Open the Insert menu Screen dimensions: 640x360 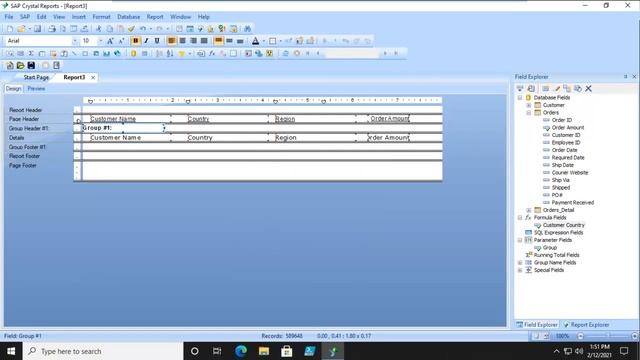(x=79, y=17)
